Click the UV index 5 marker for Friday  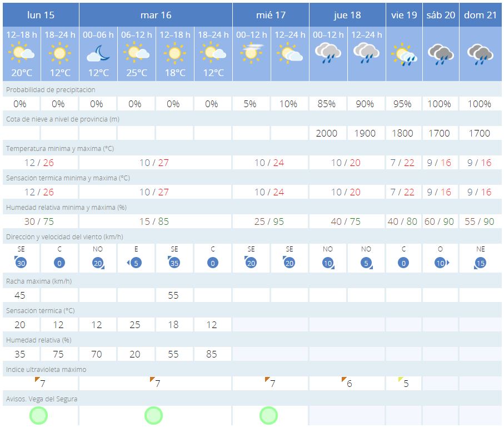[403, 383]
